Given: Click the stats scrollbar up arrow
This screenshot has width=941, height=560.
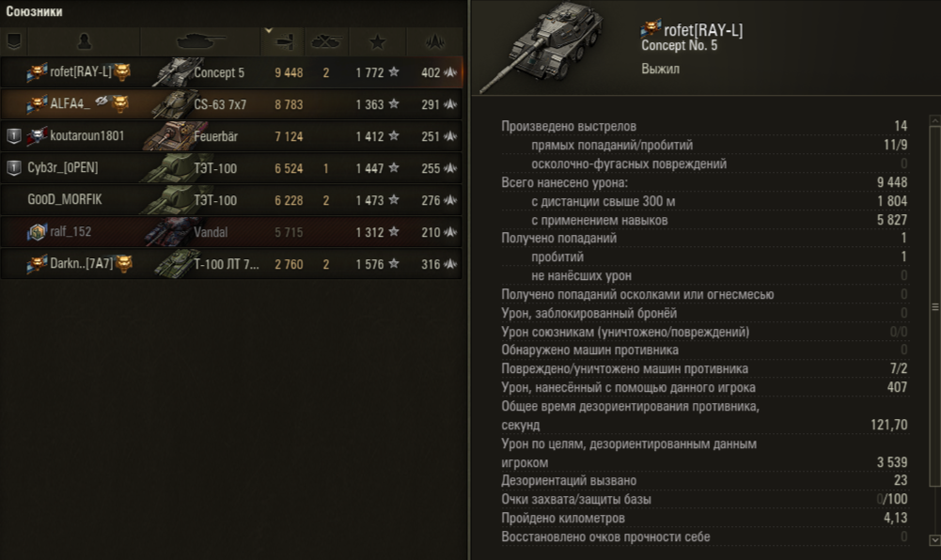Looking at the screenshot, I should [935, 120].
